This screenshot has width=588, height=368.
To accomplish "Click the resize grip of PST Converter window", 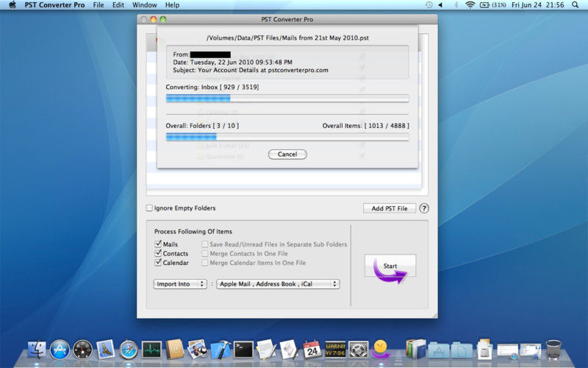I will pos(434,316).
